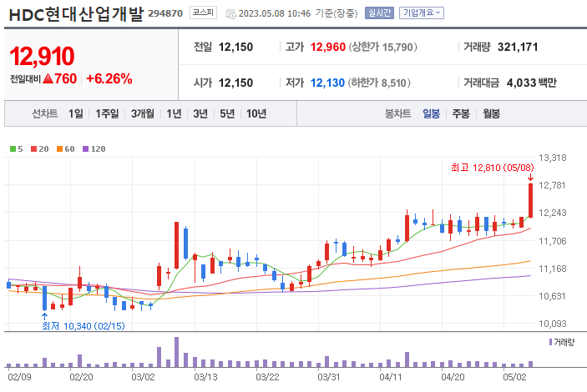
Task: Select the 5년 line chart tab
Action: [x=227, y=113]
